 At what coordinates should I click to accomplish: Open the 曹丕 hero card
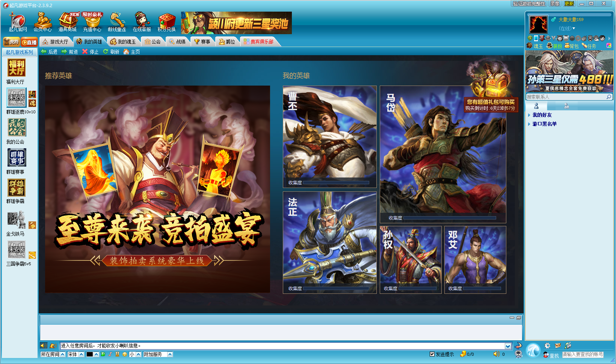(329, 137)
